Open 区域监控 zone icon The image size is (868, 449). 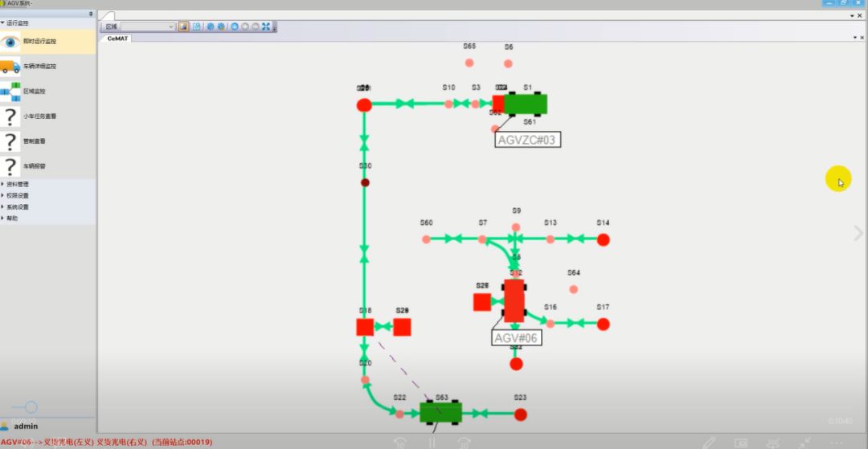pyautogui.click(x=10, y=92)
